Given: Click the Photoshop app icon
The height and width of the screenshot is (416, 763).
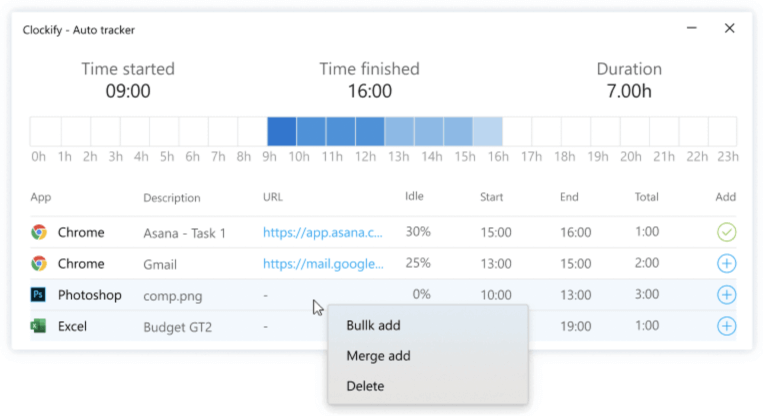Looking at the screenshot, I should (38, 294).
